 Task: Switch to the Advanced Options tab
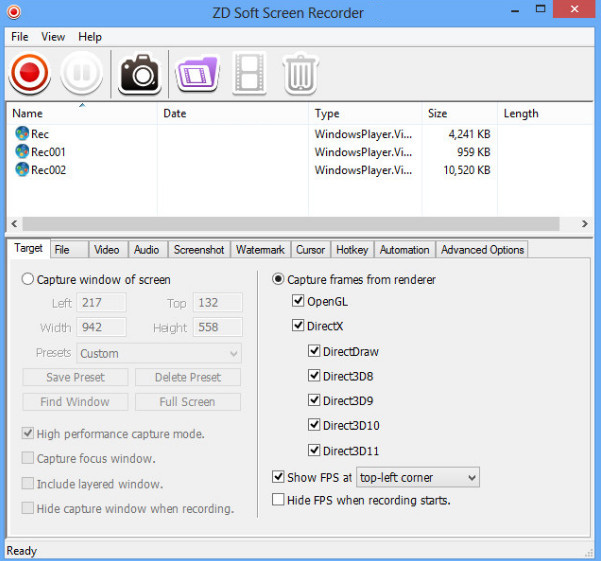tap(482, 250)
